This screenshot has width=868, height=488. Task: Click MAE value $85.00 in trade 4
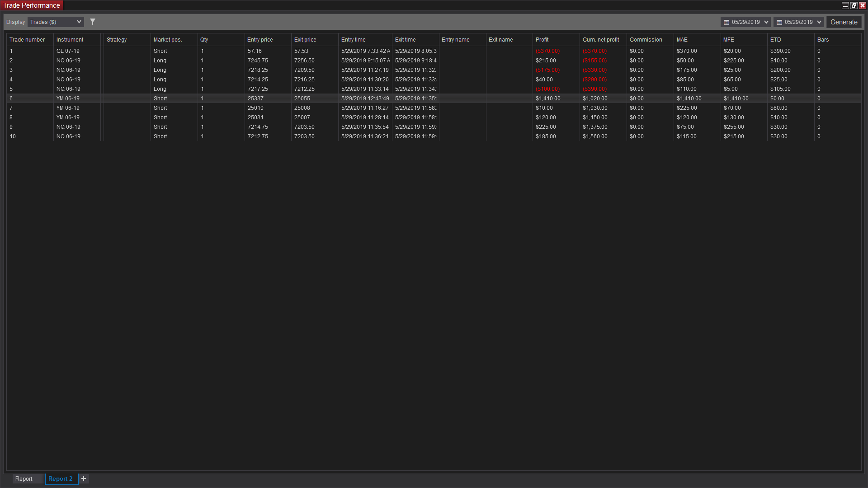(685, 80)
